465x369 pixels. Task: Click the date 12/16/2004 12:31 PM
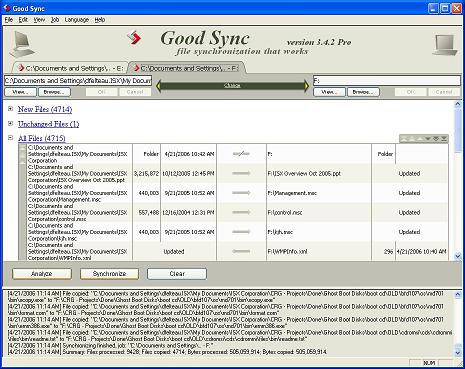[x=189, y=212]
